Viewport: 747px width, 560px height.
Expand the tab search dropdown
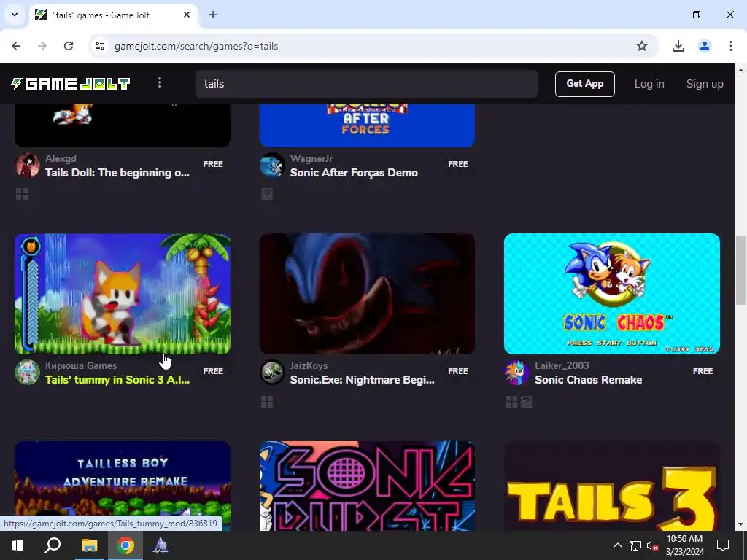click(x=15, y=15)
